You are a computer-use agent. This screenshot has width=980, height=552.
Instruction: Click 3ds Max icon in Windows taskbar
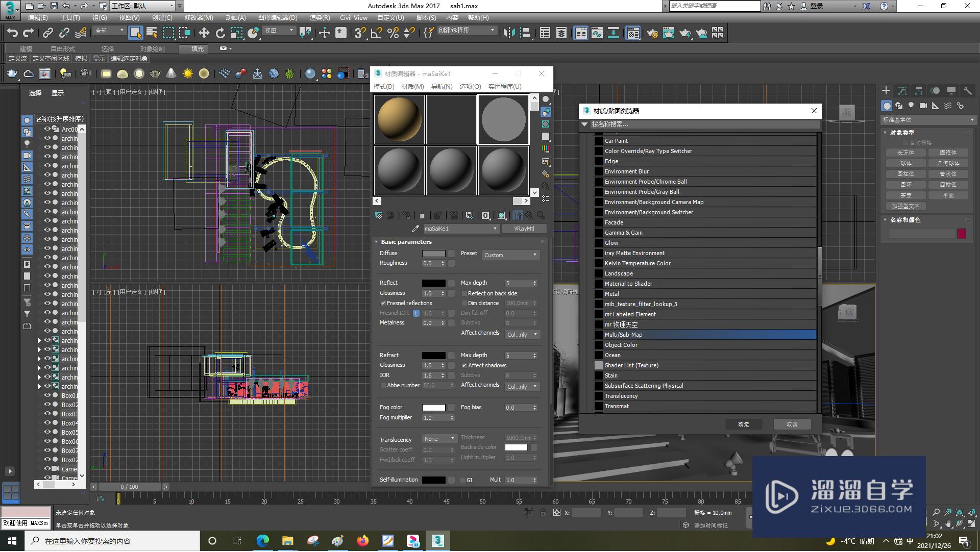(x=438, y=541)
